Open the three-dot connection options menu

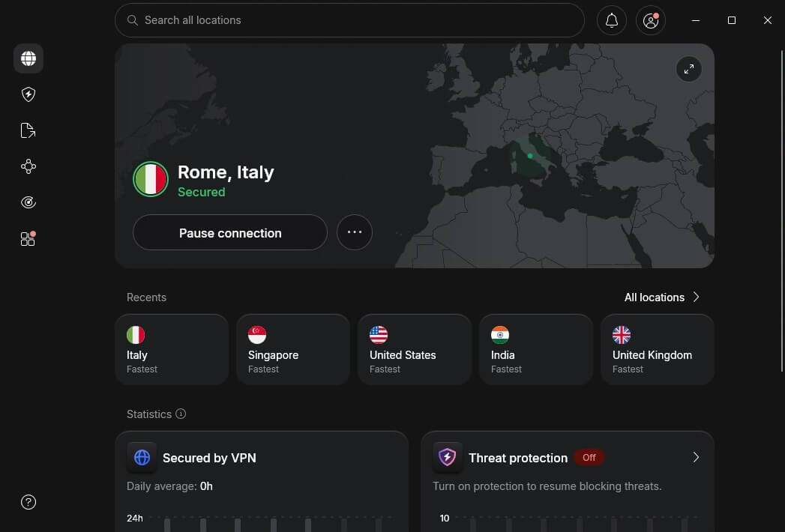355,232
